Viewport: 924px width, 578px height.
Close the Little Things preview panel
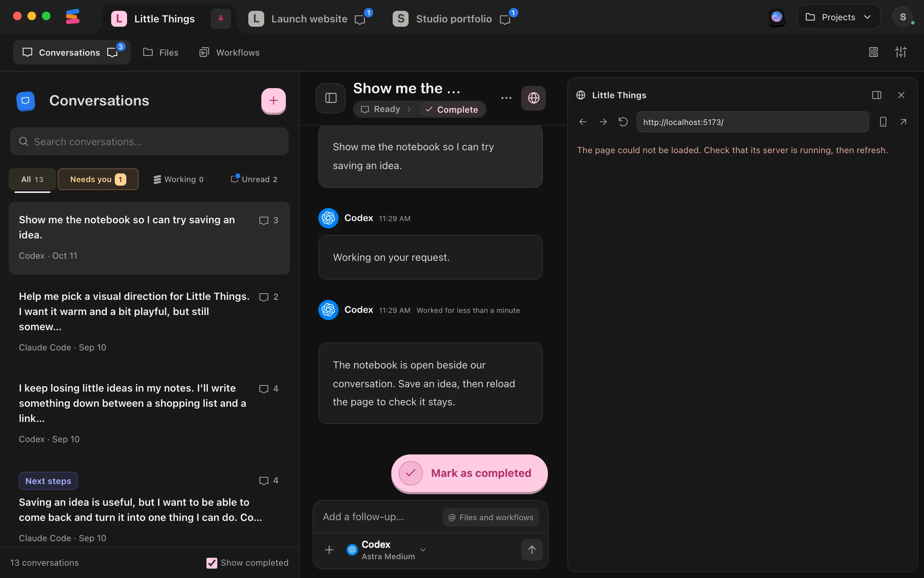[x=901, y=95]
